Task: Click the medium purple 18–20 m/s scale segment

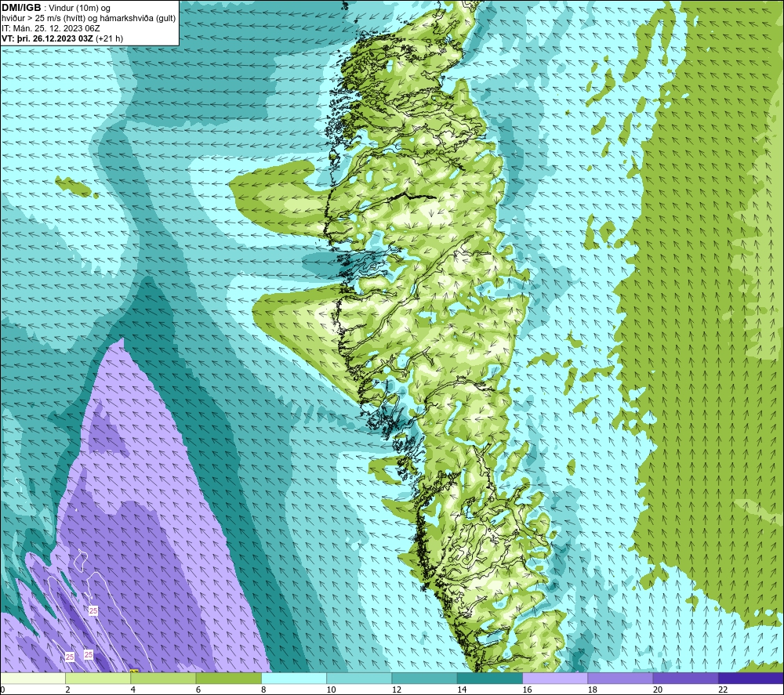Action: (x=620, y=678)
